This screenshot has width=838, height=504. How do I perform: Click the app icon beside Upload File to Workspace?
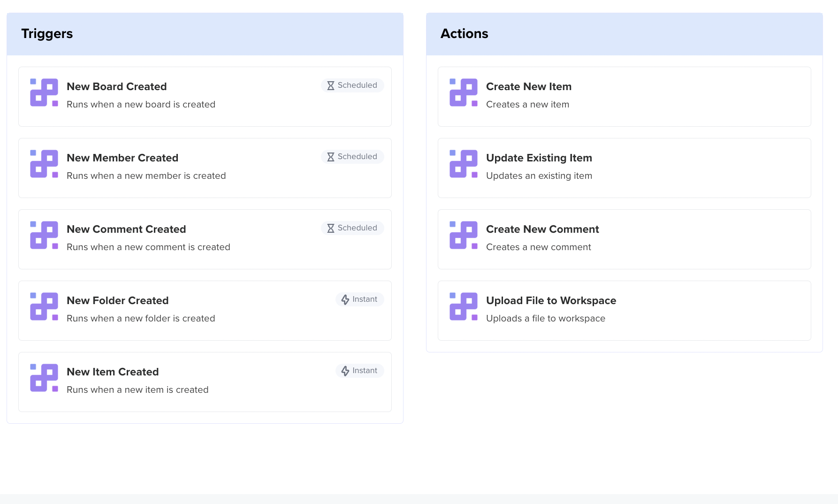coord(464,306)
